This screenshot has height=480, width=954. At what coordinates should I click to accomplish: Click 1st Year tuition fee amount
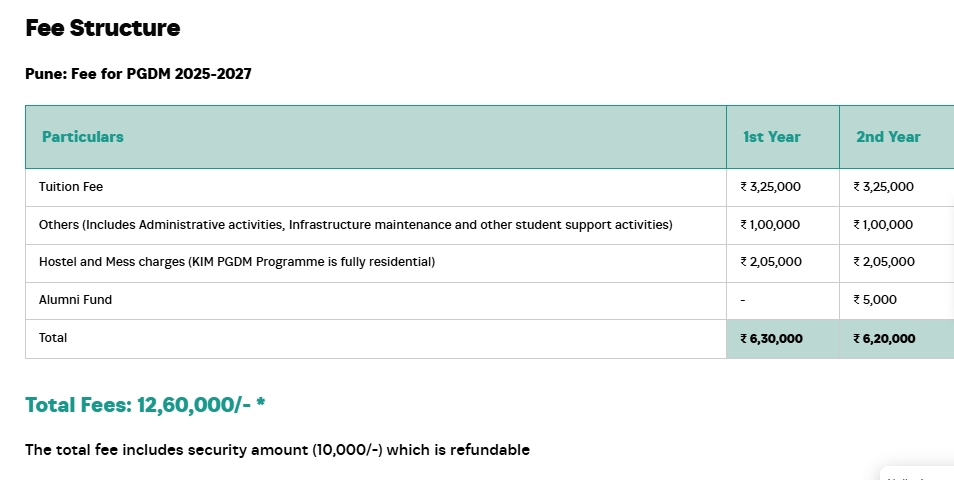(770, 187)
